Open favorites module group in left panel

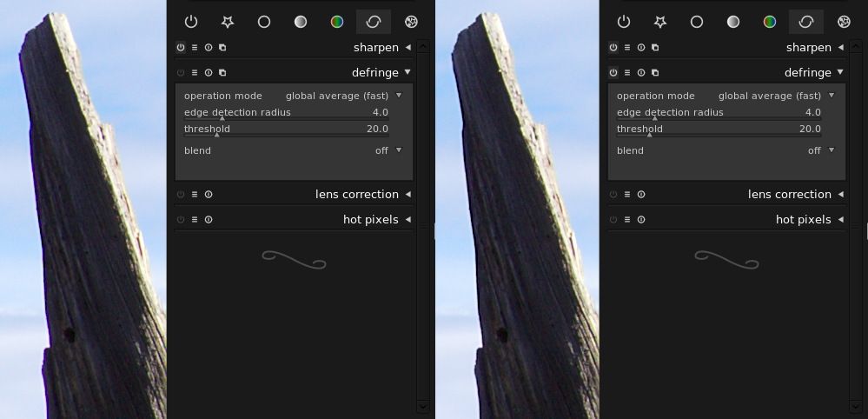coord(228,22)
